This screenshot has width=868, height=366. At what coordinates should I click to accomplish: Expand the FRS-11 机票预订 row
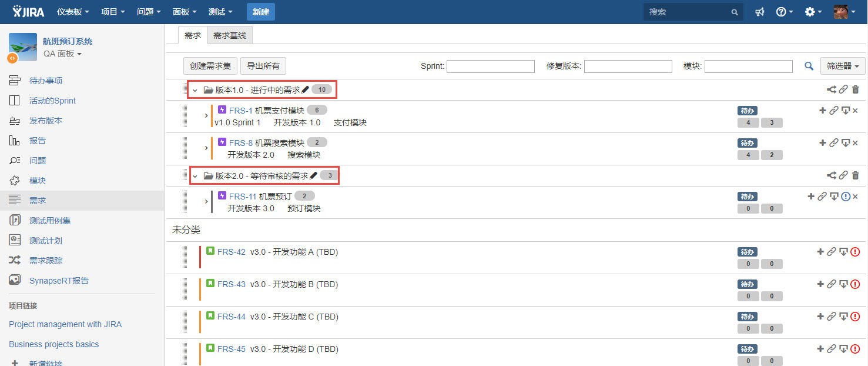tap(206, 202)
